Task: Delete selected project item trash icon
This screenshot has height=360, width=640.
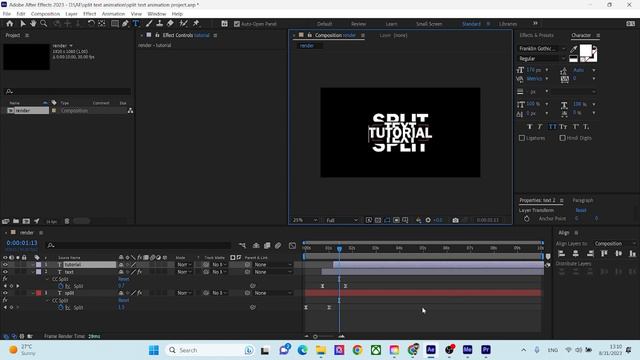Action: point(67,221)
